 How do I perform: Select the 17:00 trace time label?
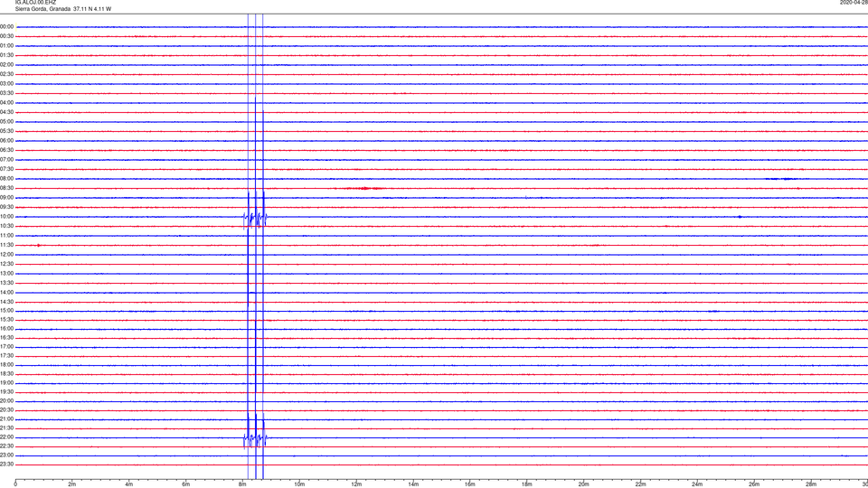pyautogui.click(x=6, y=347)
